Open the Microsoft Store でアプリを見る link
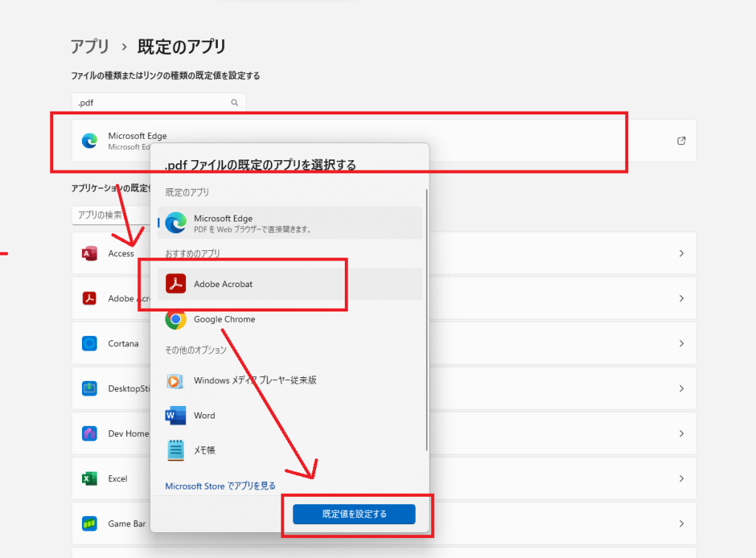 [220, 486]
